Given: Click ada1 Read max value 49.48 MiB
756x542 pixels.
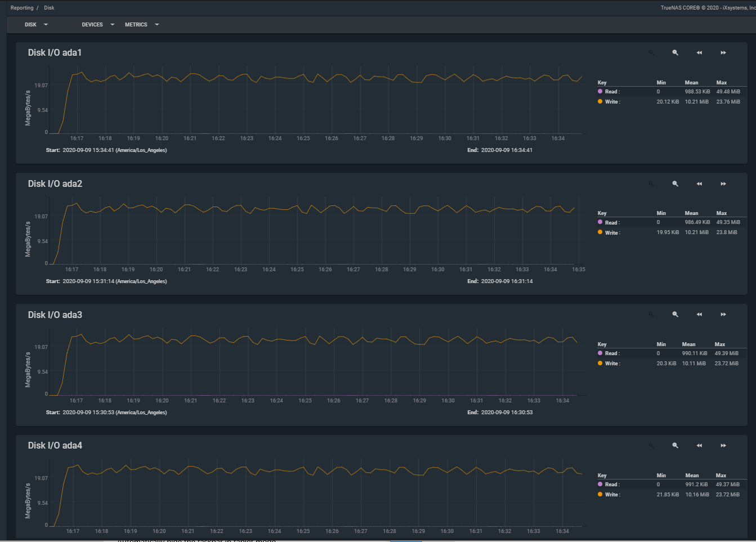Looking at the screenshot, I should pyautogui.click(x=728, y=91).
